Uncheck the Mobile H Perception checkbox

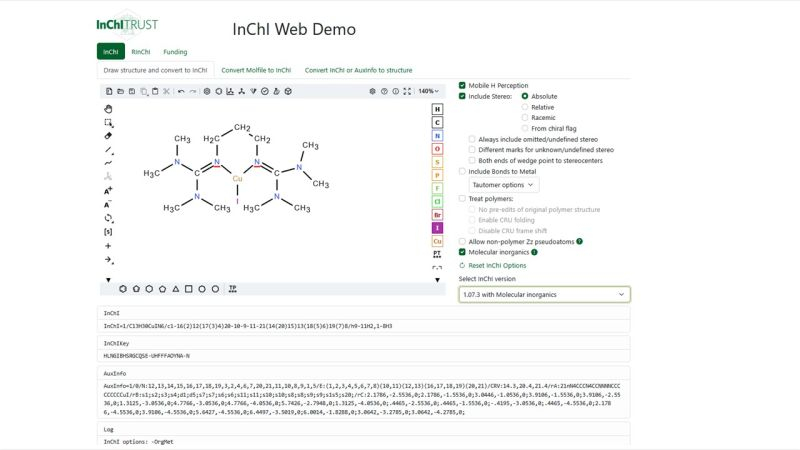coord(462,85)
